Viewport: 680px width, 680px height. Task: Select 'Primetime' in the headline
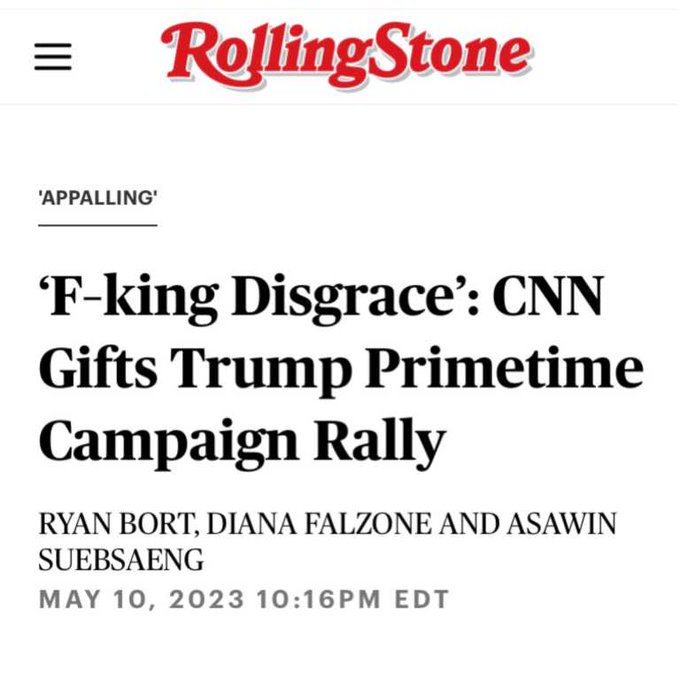click(x=505, y=369)
